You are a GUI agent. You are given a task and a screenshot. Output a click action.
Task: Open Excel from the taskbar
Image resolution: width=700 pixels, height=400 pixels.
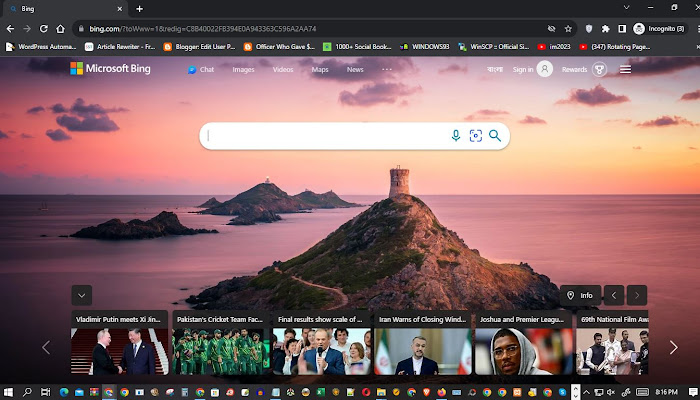click(x=320, y=392)
